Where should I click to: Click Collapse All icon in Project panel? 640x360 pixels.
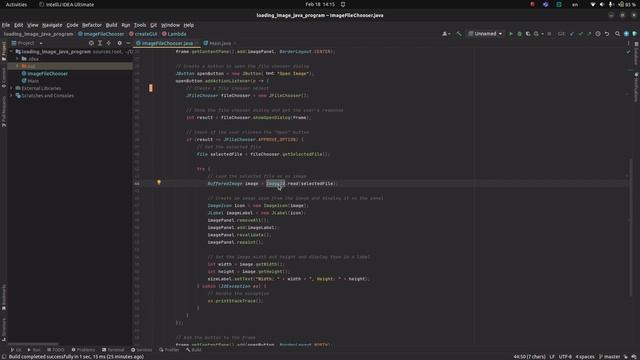pyautogui.click(x=109, y=43)
